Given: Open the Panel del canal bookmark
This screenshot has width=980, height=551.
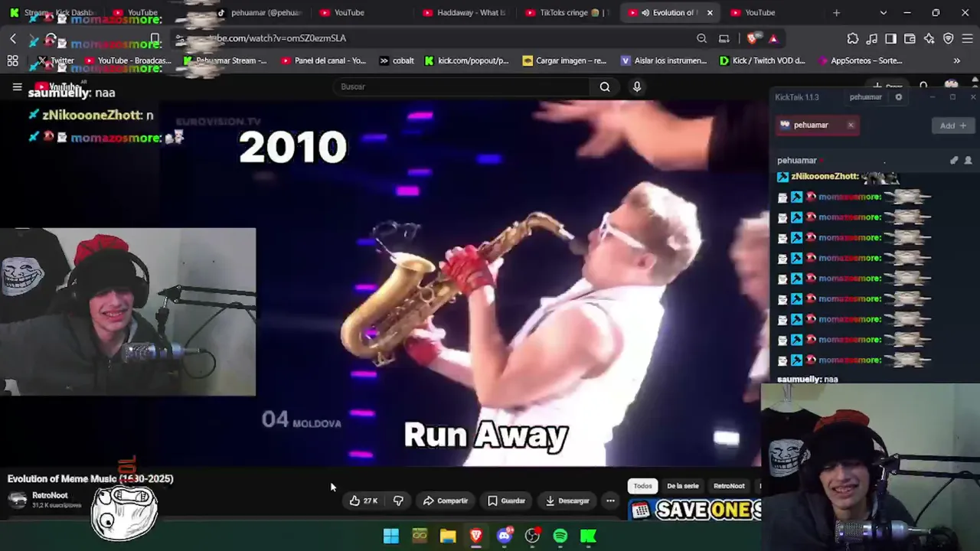Looking at the screenshot, I should tap(323, 60).
